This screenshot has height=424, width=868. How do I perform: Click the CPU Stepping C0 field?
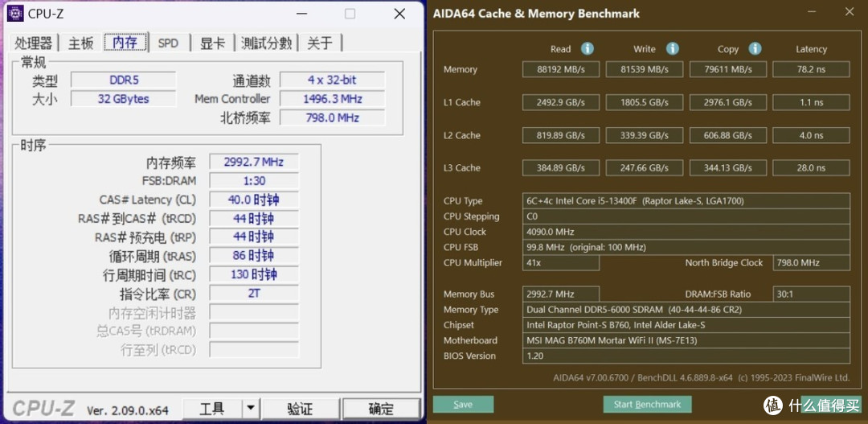click(x=686, y=216)
